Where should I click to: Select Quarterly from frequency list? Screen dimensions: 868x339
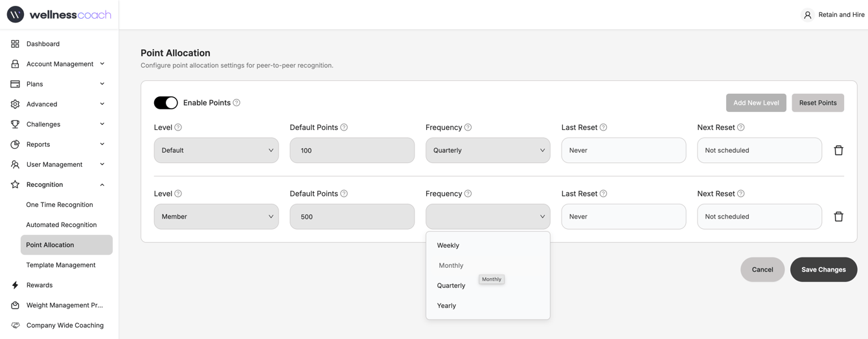488,285
